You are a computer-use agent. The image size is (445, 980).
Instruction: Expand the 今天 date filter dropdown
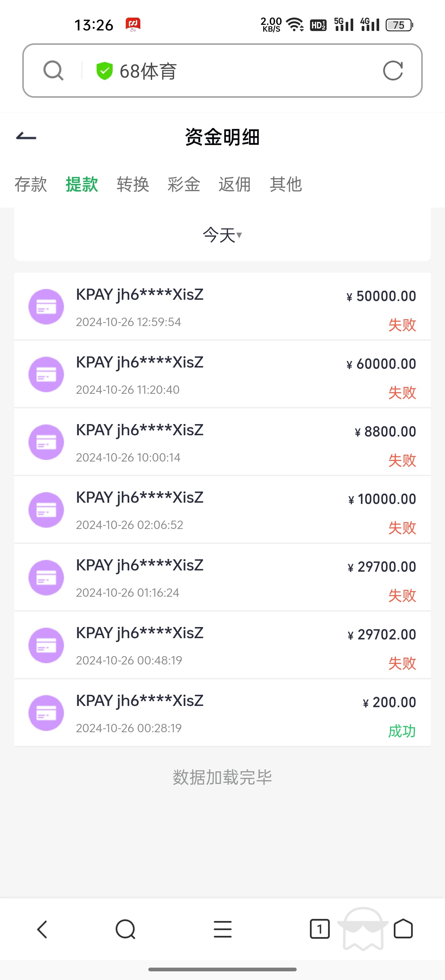tap(222, 235)
